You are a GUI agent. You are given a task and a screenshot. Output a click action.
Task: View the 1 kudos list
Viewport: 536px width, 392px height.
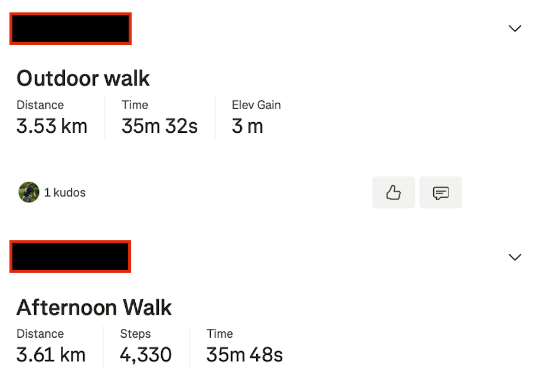(65, 192)
